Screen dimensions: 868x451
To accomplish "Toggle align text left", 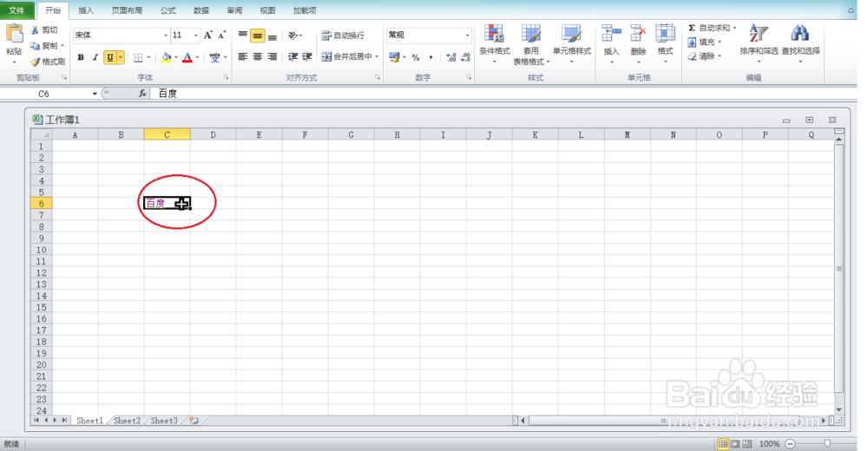I will click(242, 56).
